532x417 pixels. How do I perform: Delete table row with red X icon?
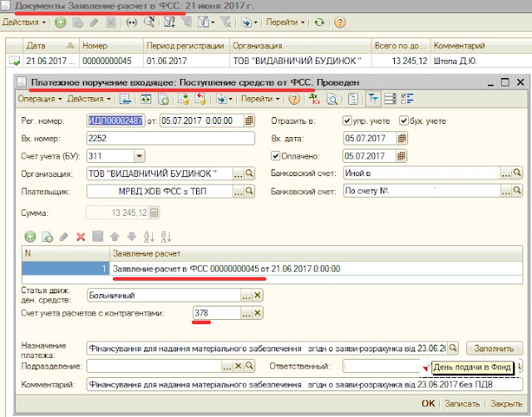[81, 237]
